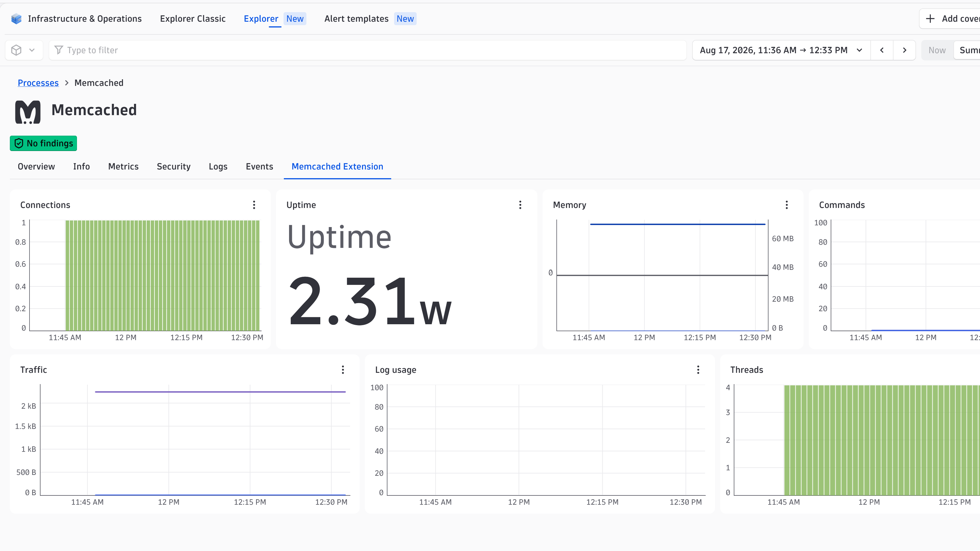
Task: Click the 60 MB Memory axis label
Action: tap(783, 238)
